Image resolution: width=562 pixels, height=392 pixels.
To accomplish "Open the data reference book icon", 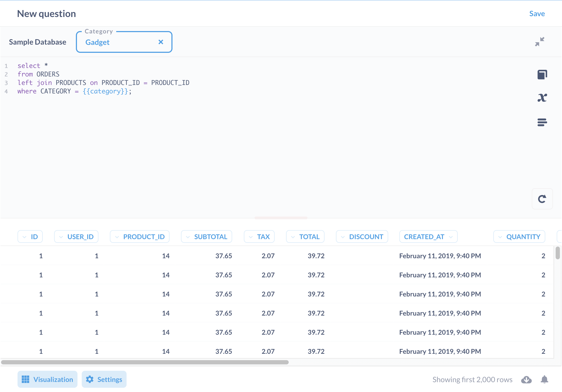I will tap(542, 75).
